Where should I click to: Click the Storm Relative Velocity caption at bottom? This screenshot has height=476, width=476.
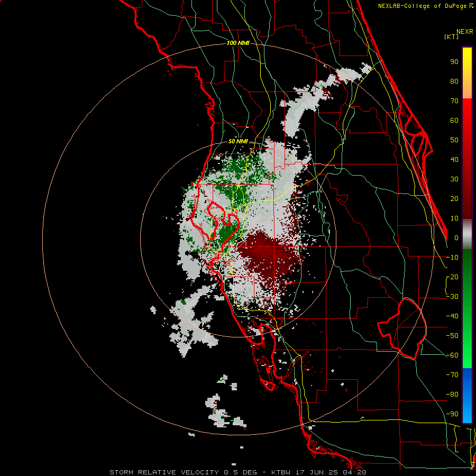[238, 472]
